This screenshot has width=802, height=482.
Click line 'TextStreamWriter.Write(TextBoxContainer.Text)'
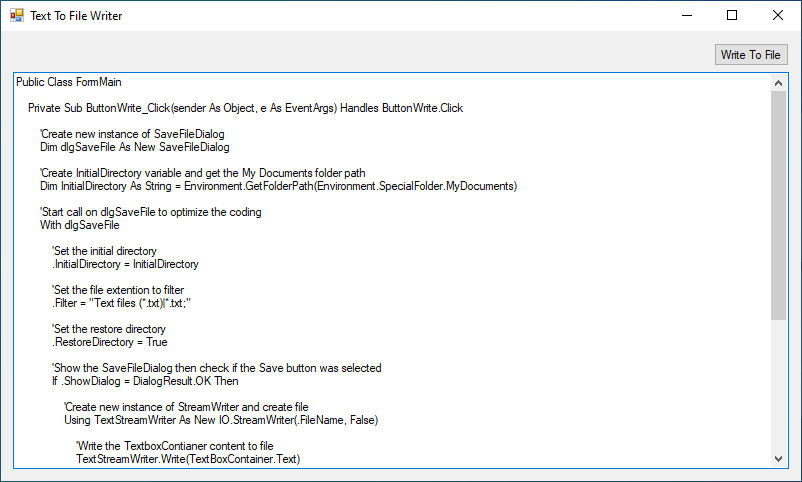188,459
